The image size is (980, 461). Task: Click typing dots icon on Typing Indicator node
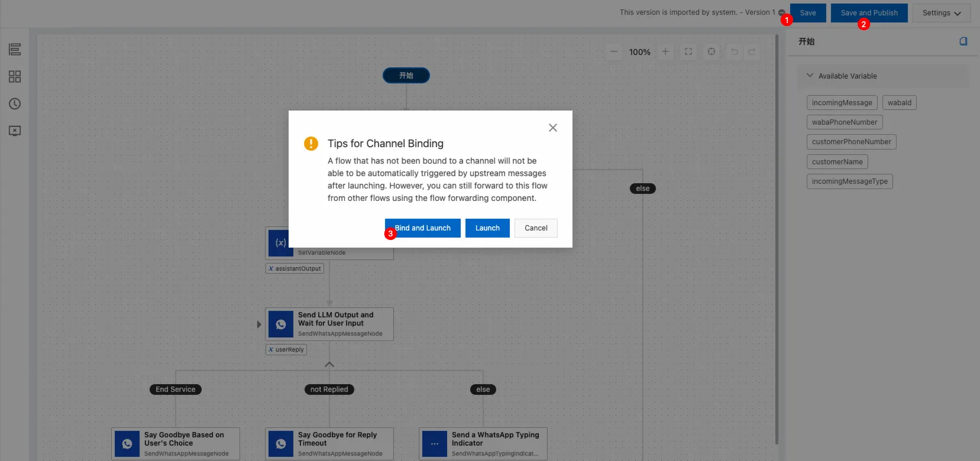435,444
